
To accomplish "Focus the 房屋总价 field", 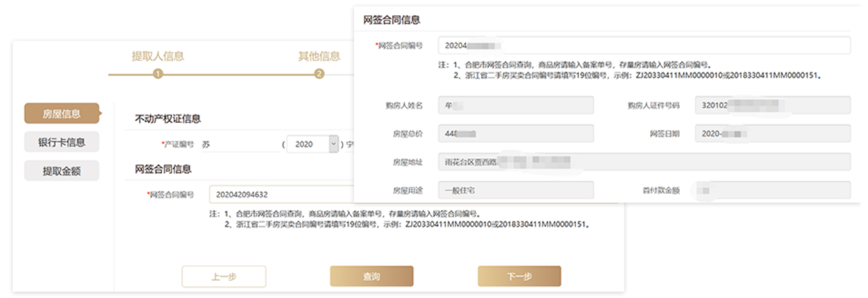I will pyautogui.click(x=516, y=133).
